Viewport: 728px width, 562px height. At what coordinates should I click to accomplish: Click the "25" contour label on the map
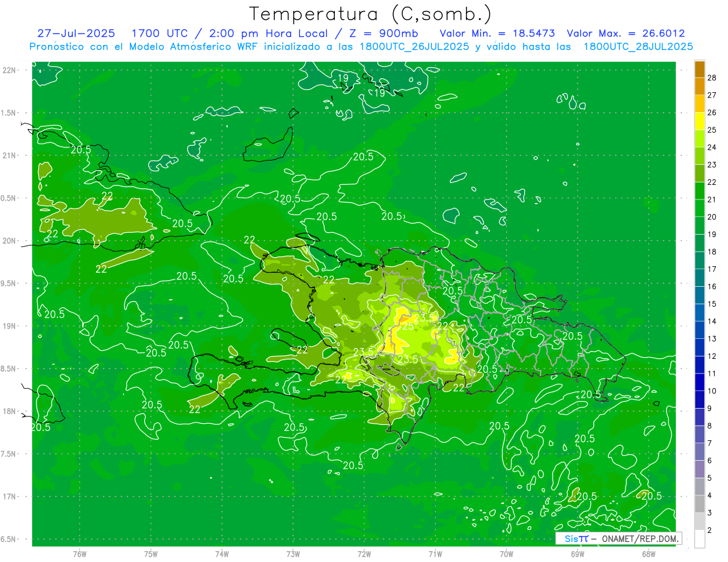tap(408, 326)
